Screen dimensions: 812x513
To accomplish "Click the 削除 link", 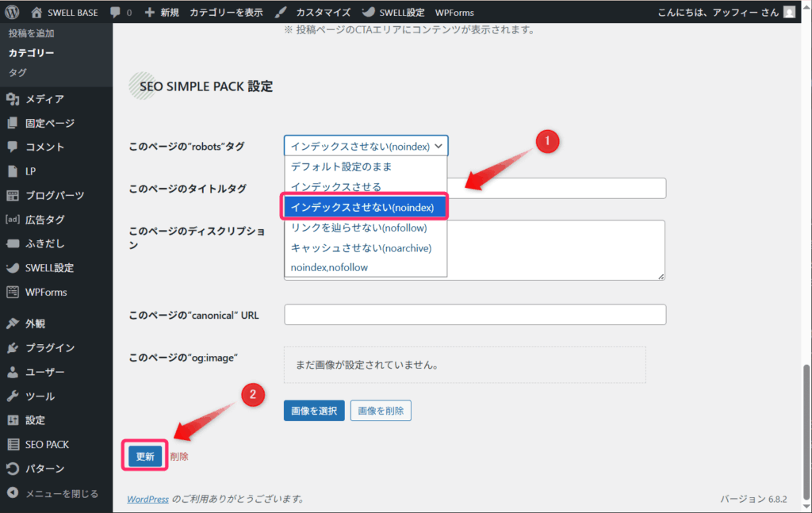I will (x=179, y=456).
